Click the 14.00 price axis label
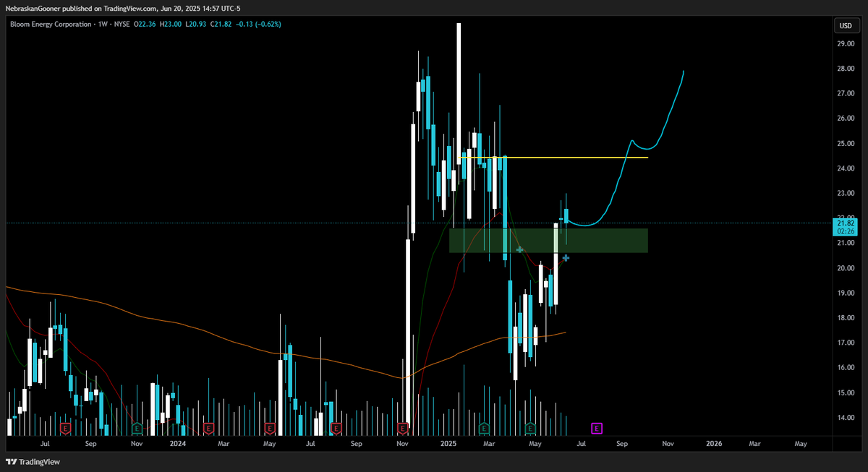Image resolution: width=868 pixels, height=472 pixels. (x=846, y=418)
